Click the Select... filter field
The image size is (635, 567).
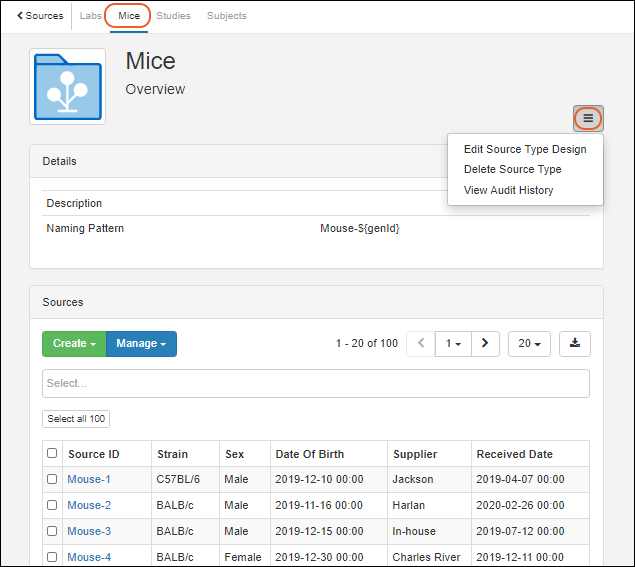(316, 383)
